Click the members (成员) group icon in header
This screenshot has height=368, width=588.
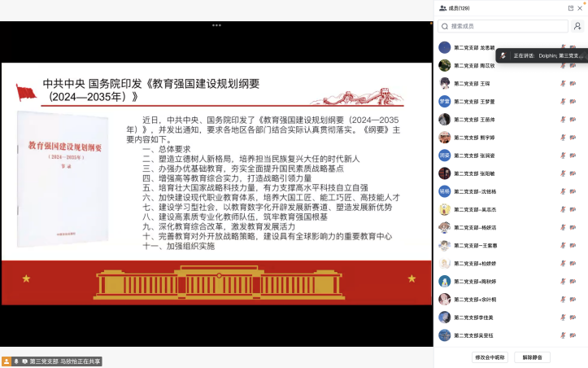point(443,8)
